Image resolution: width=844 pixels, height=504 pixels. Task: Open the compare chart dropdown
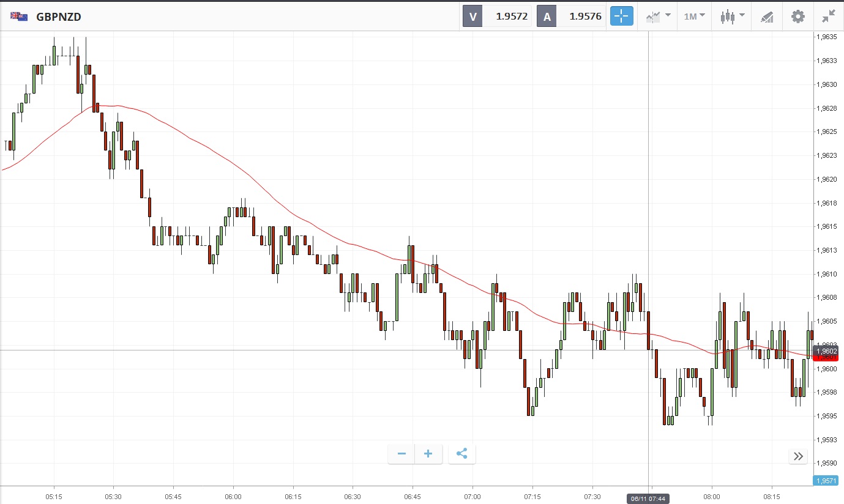point(658,17)
